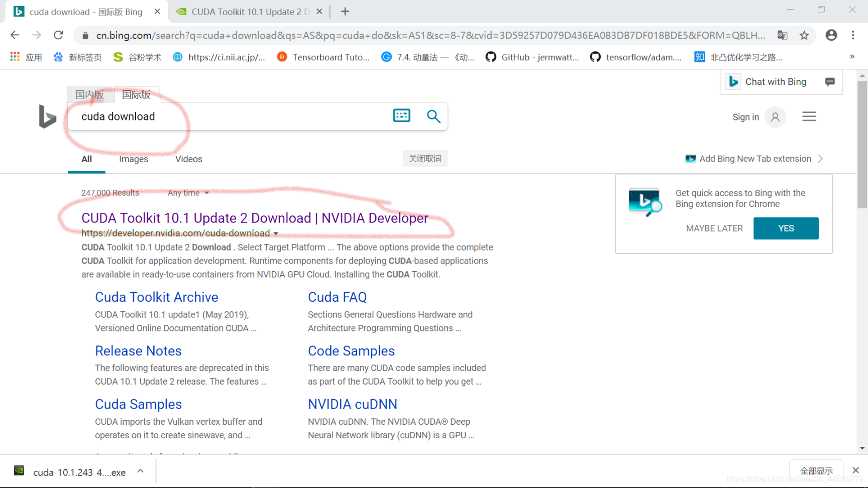Screen dimensions: 868x488
Task: Open the Chrome profile avatar icon
Action: pyautogui.click(x=831, y=35)
